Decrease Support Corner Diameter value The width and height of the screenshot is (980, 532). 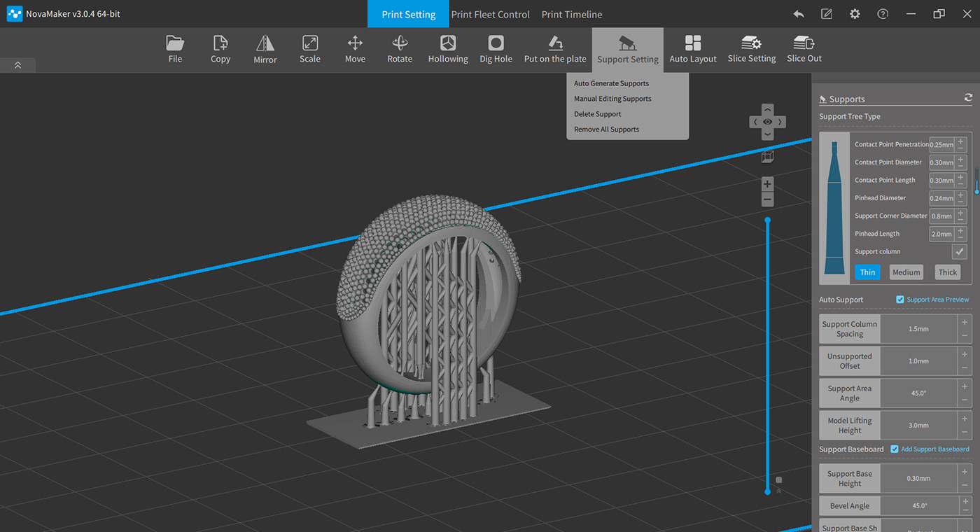pyautogui.click(x=961, y=220)
